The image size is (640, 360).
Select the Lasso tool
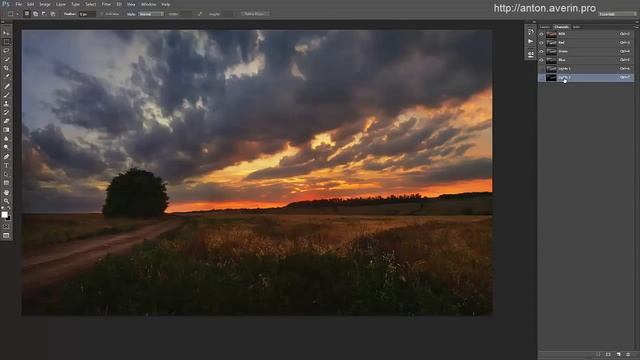pyautogui.click(x=6, y=51)
